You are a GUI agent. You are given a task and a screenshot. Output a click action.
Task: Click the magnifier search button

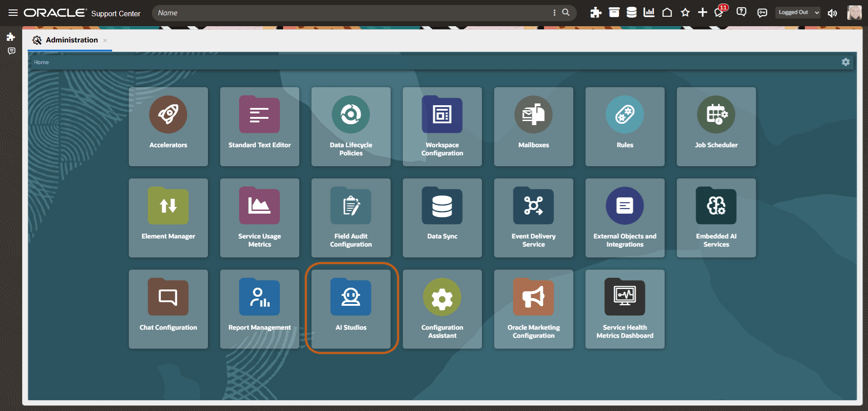point(566,13)
